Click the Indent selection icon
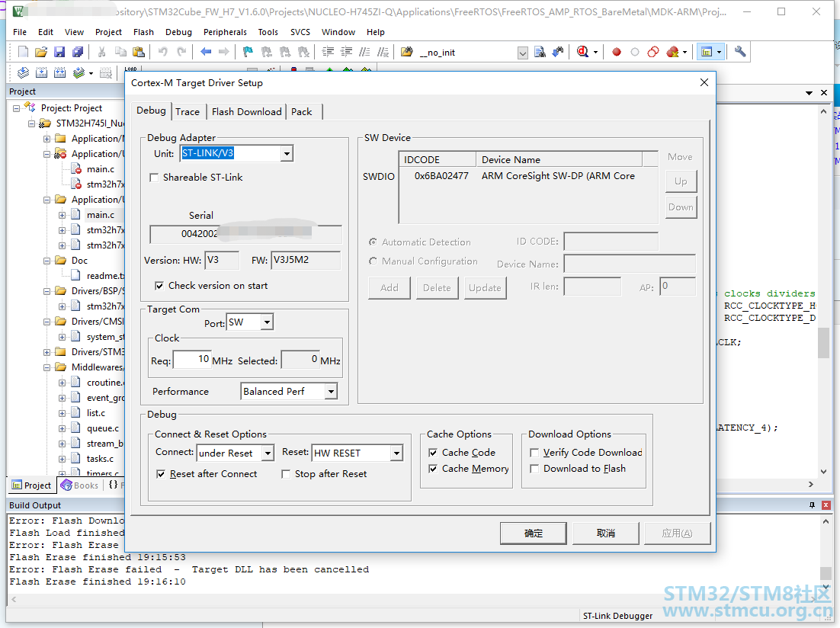 [328, 52]
